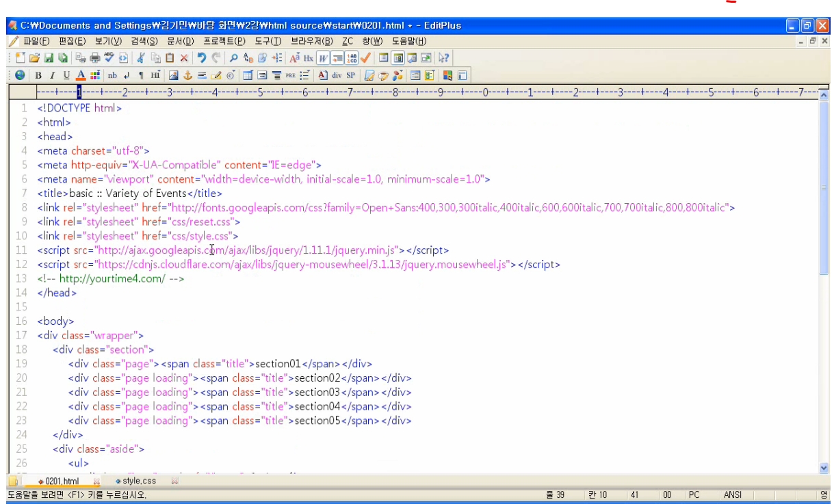Apply Underline HTML tag button

[66, 75]
